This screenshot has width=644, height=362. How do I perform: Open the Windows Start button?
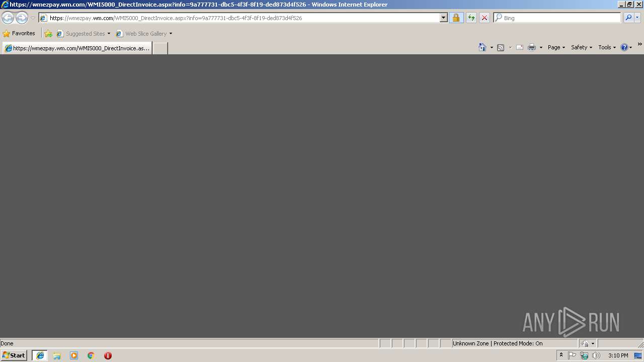point(14,355)
